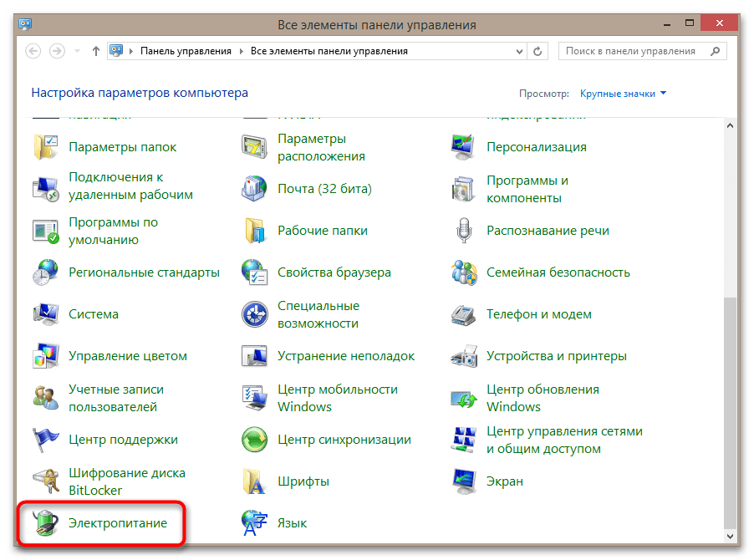754x560 pixels.
Task: Click the scrollbar up arrow
Action: coord(730,125)
